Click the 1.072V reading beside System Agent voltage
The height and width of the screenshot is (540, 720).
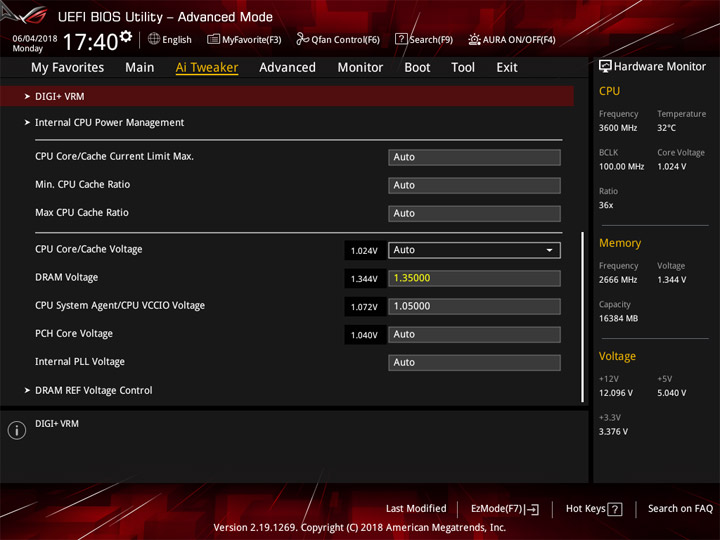point(364,307)
